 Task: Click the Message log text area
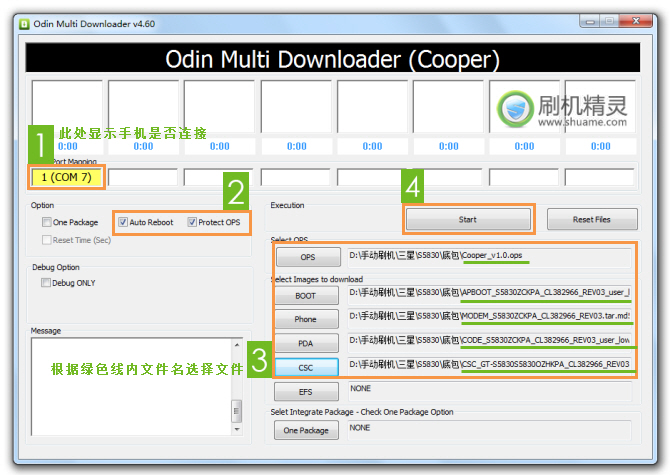click(x=130, y=380)
